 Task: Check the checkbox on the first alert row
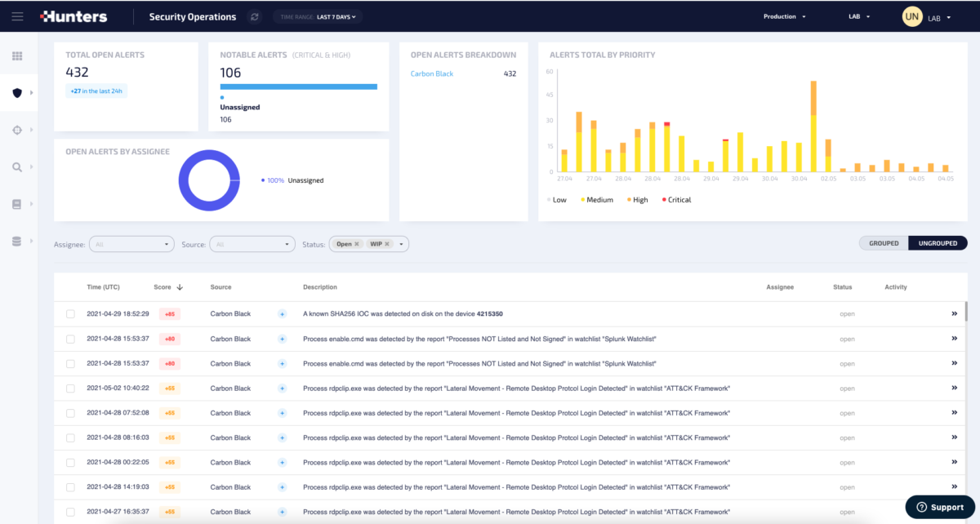point(70,313)
